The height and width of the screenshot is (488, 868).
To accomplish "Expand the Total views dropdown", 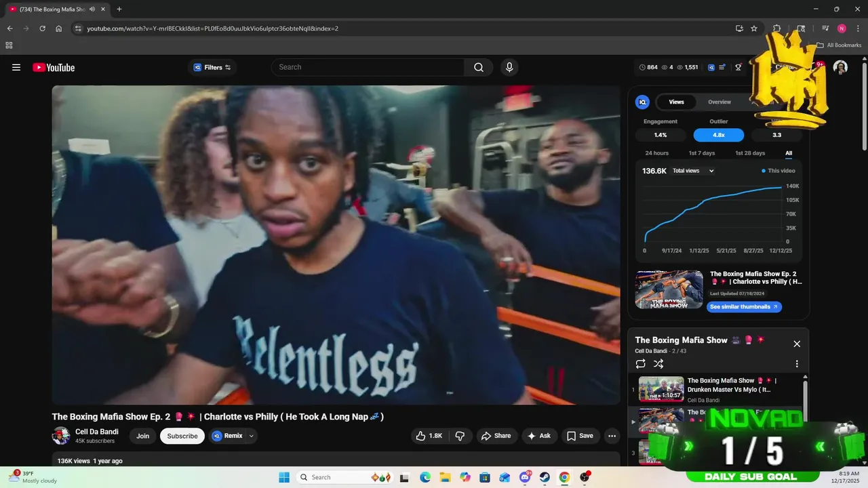I will (693, 171).
